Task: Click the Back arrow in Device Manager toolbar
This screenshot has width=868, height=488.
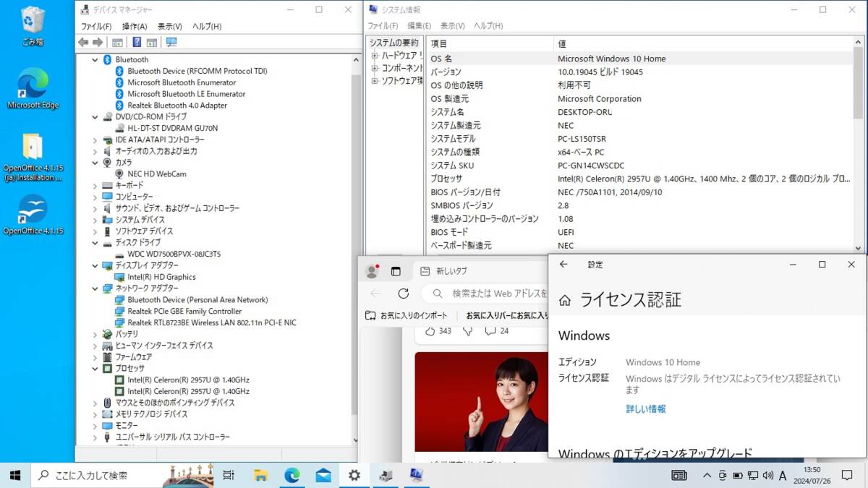Action: (x=83, y=42)
